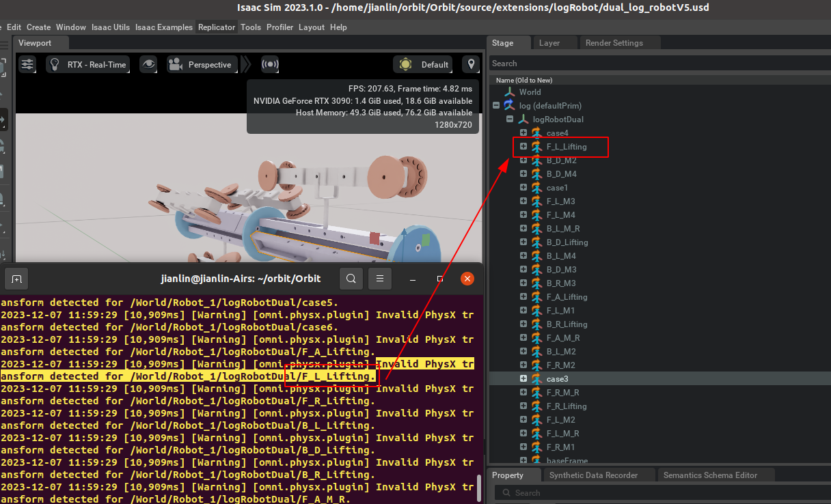This screenshot has width=831, height=504.
Task: Expand the B_D_Lifting node
Action: click(x=523, y=242)
